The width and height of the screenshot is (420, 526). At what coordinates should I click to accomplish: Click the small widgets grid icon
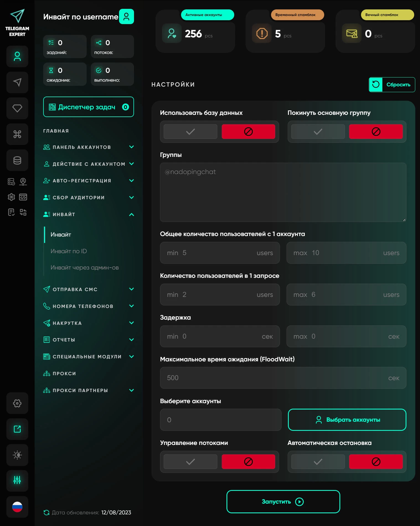(x=23, y=212)
